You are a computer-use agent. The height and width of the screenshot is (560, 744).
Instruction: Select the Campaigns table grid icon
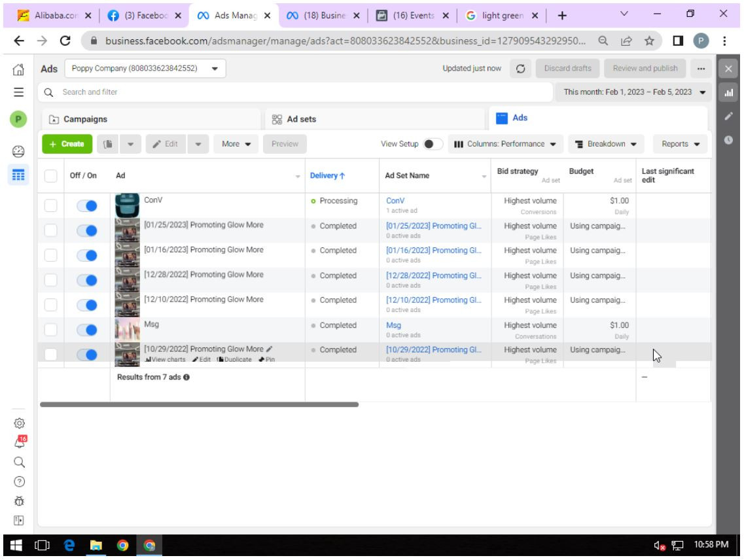[x=18, y=175]
